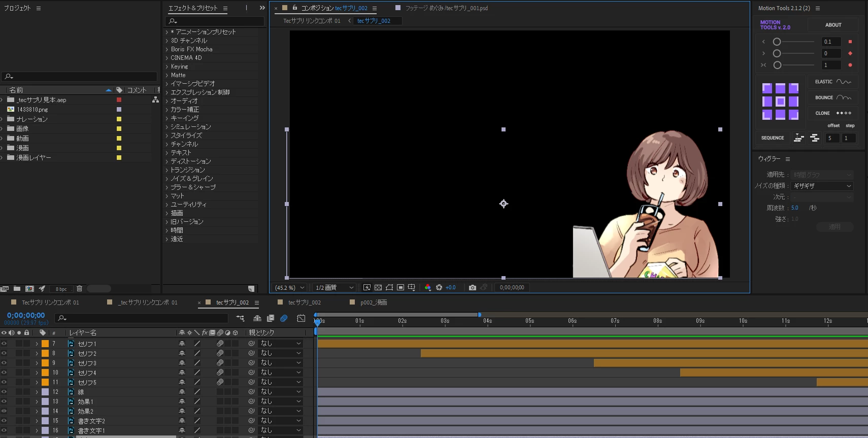Hide the セリフ3 layer with eye toggle

coord(4,363)
